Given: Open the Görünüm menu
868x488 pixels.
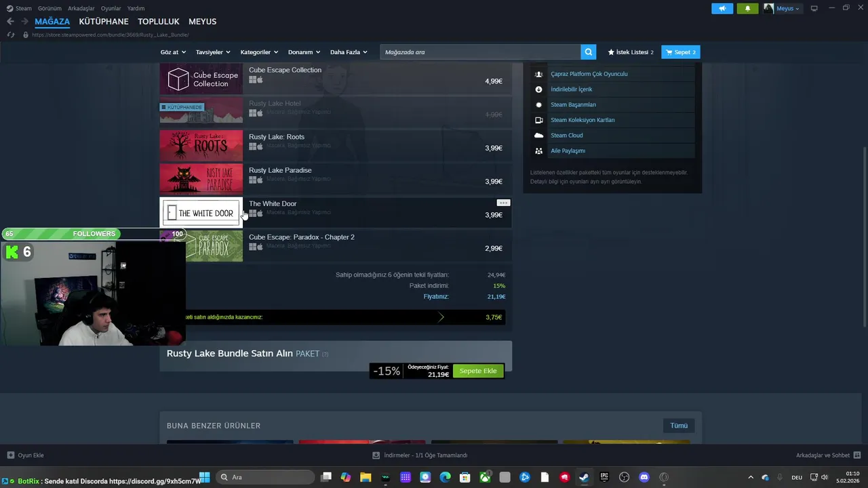Looking at the screenshot, I should [50, 8].
